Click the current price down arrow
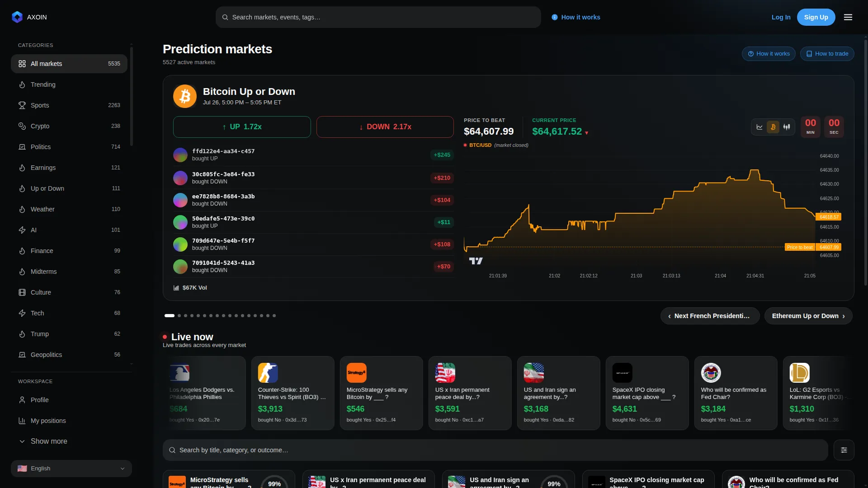 587,133
